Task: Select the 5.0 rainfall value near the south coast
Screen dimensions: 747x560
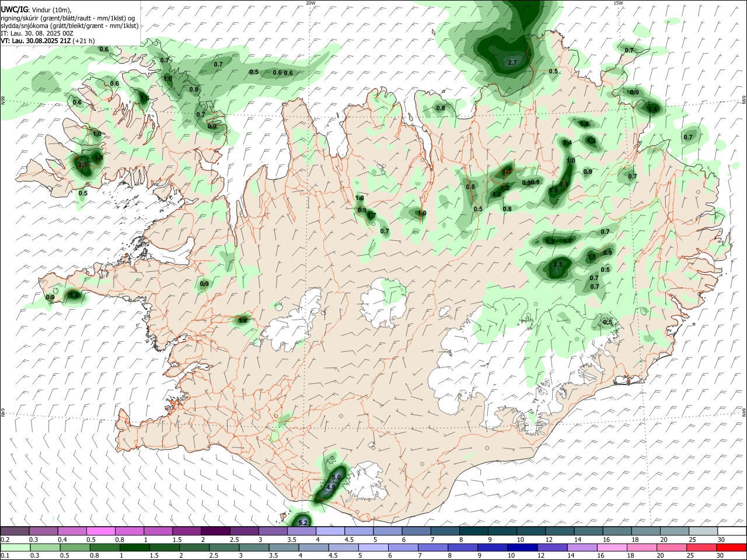Action: coord(336,477)
